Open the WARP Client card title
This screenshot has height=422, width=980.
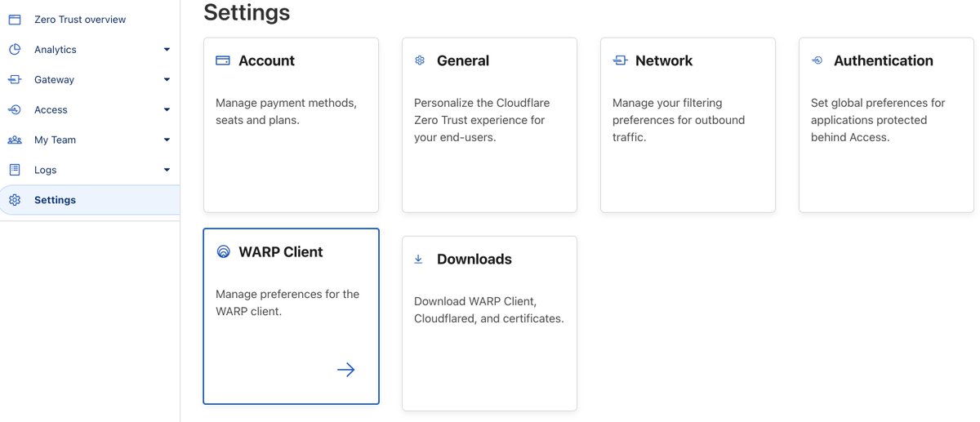(x=281, y=251)
